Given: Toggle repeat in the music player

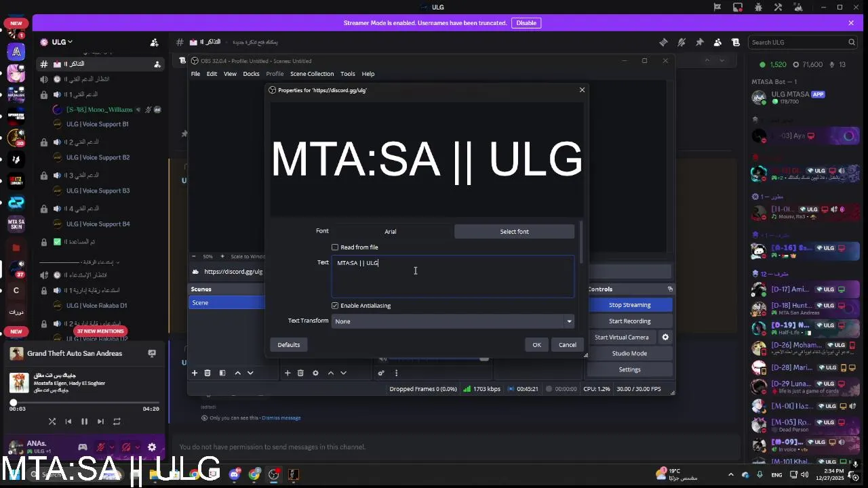Looking at the screenshot, I should (x=117, y=422).
